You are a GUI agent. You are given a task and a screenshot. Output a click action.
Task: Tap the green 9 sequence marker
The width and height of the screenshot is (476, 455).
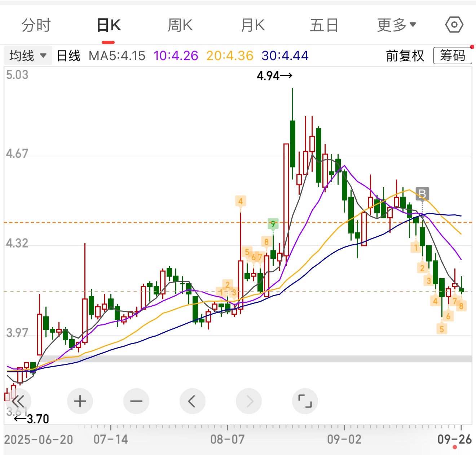273,224
